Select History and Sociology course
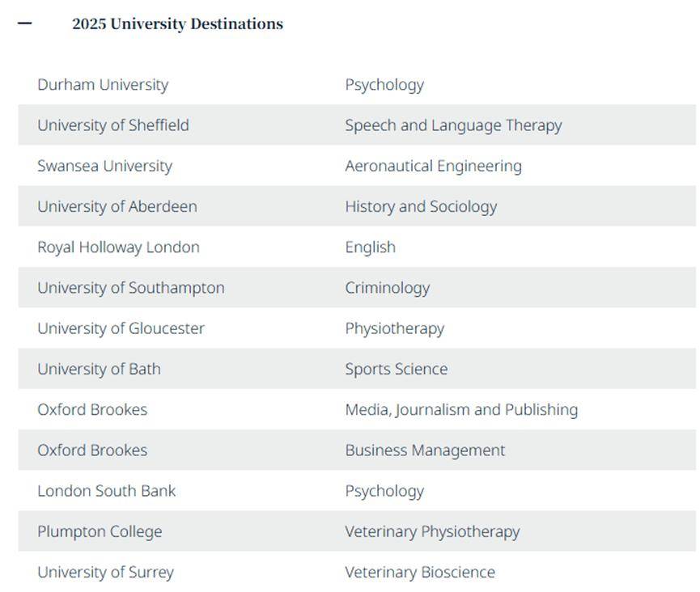The height and width of the screenshot is (592, 700). [421, 206]
